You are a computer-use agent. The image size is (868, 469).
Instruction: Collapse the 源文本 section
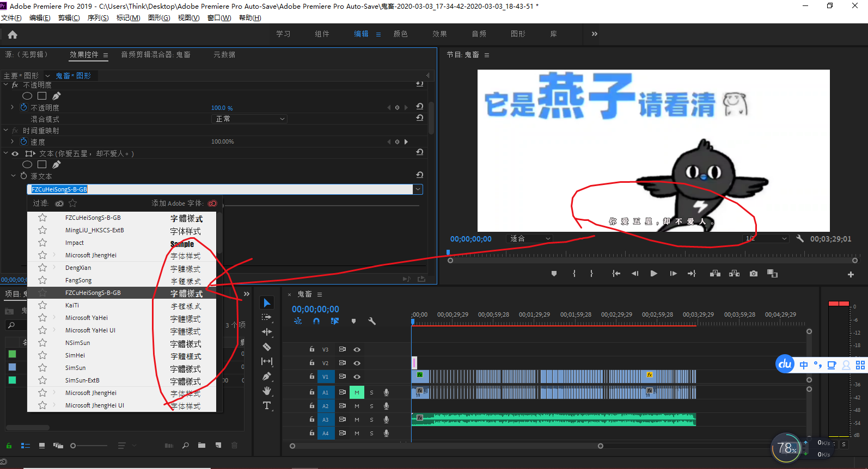[x=14, y=176]
